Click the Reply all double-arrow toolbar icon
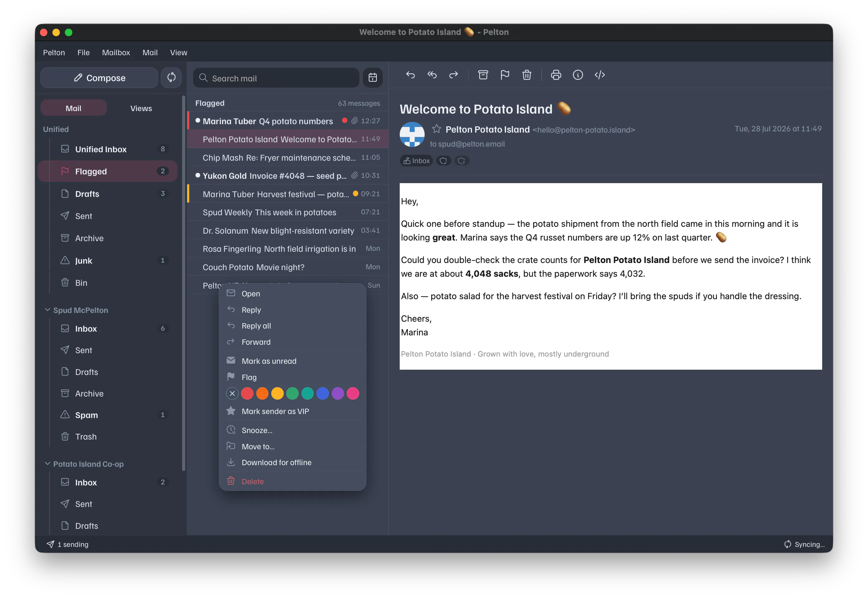 [432, 75]
